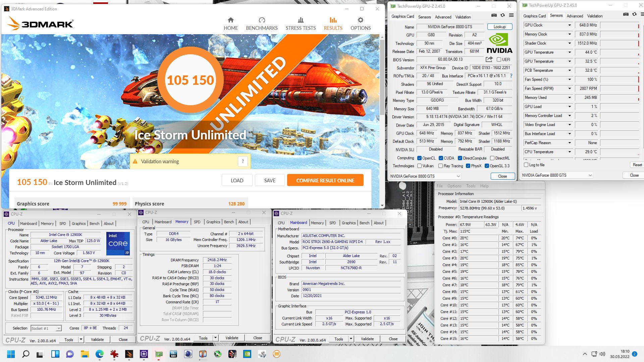Open the Results section in 3DMark
Image resolution: width=644 pixels, height=362 pixels.
pyautogui.click(x=333, y=24)
